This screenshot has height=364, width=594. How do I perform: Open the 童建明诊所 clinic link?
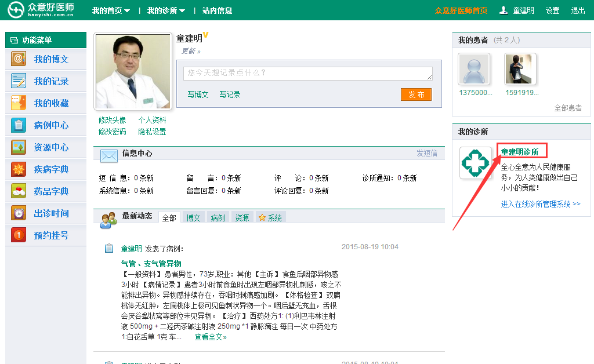(x=520, y=152)
